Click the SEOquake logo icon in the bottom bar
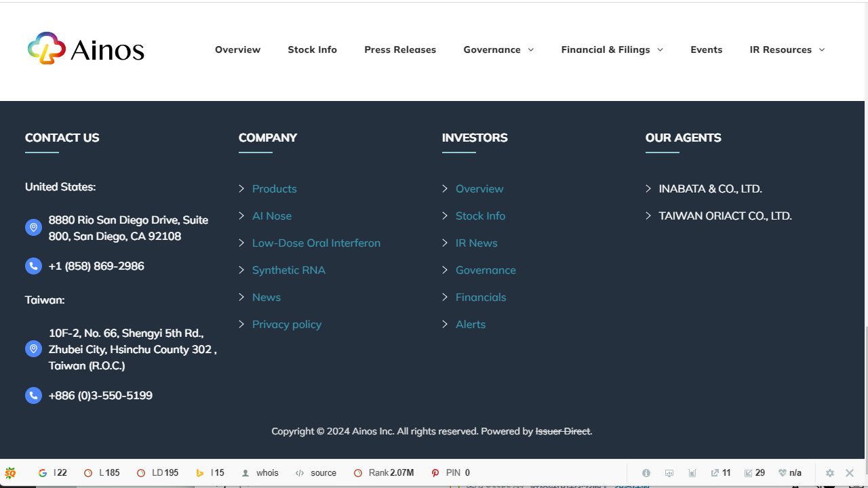The width and height of the screenshot is (868, 488). point(10,473)
